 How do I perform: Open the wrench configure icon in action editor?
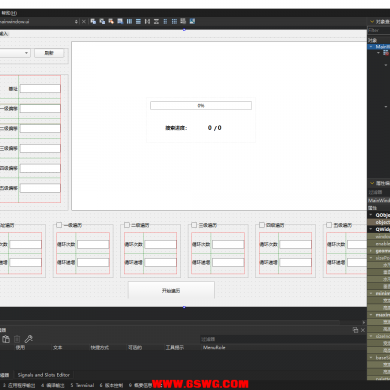coord(29,339)
